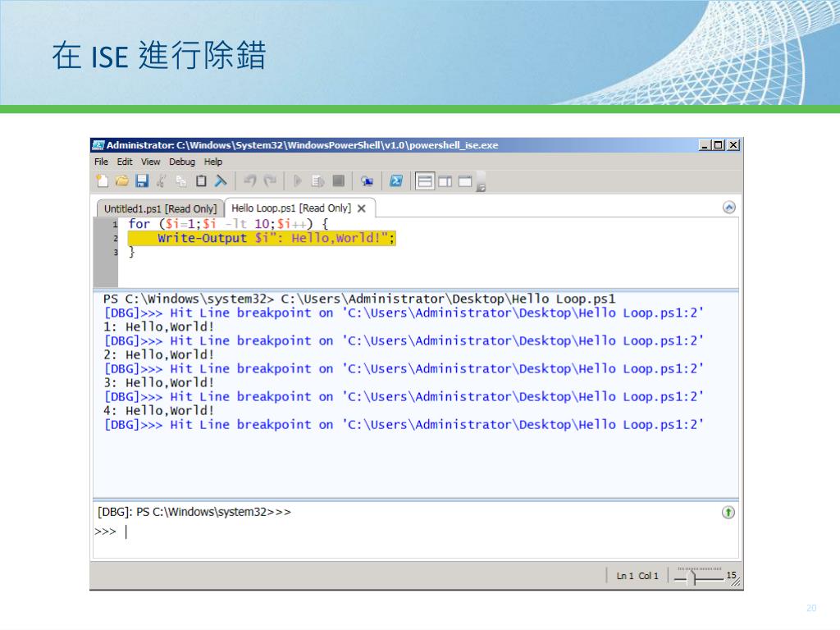Open the Edit menu
Image resolution: width=840 pixels, height=630 pixels.
tap(125, 162)
